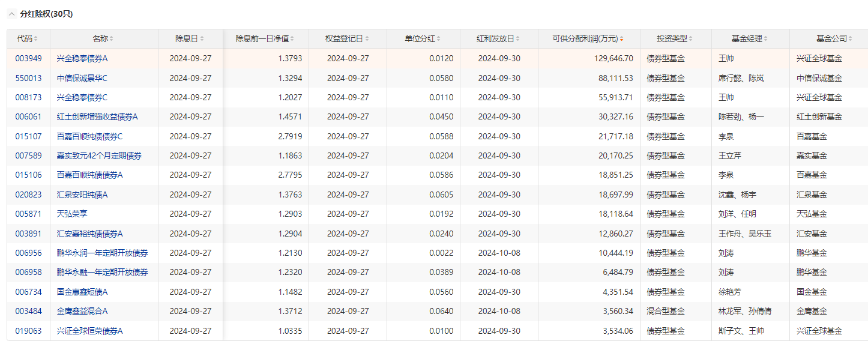Select manager cell 王立芹
The image size is (868, 341).
coord(729,155)
